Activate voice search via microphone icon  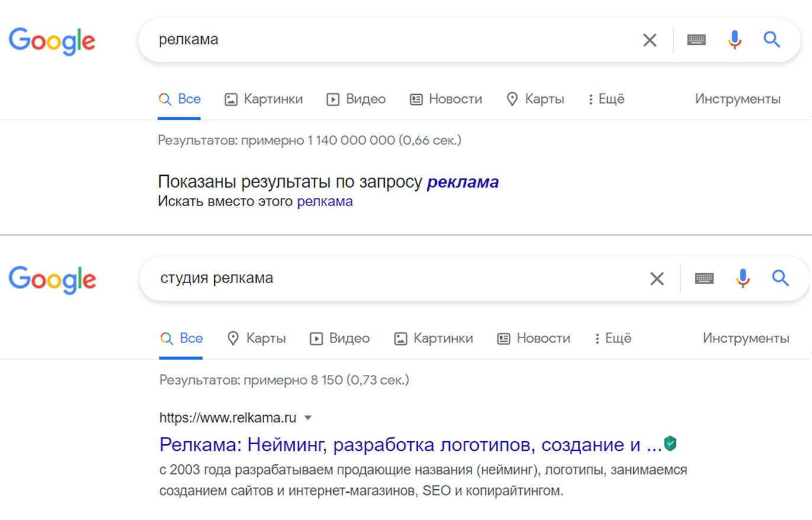(x=734, y=40)
